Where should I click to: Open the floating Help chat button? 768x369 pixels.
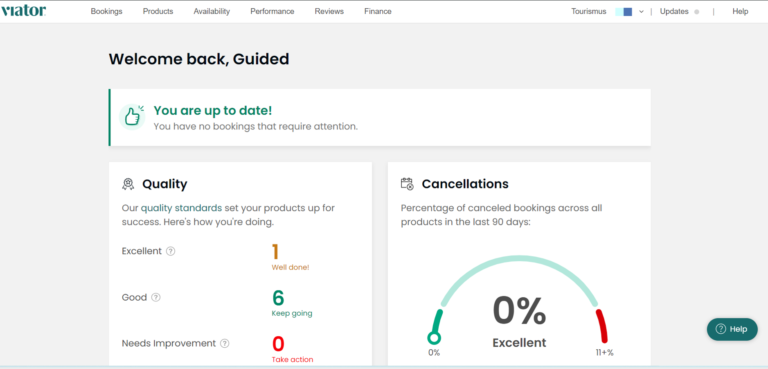(x=732, y=329)
